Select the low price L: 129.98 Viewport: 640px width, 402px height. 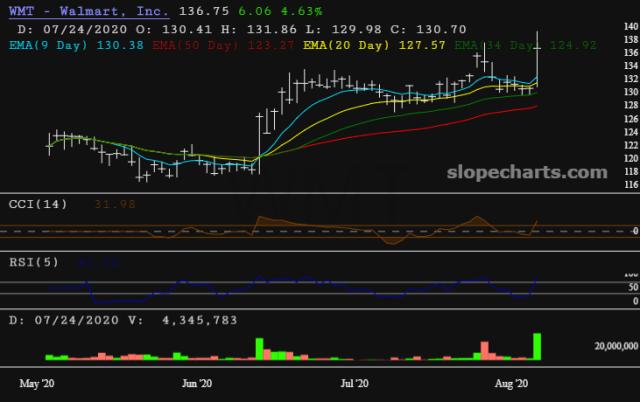click(344, 29)
